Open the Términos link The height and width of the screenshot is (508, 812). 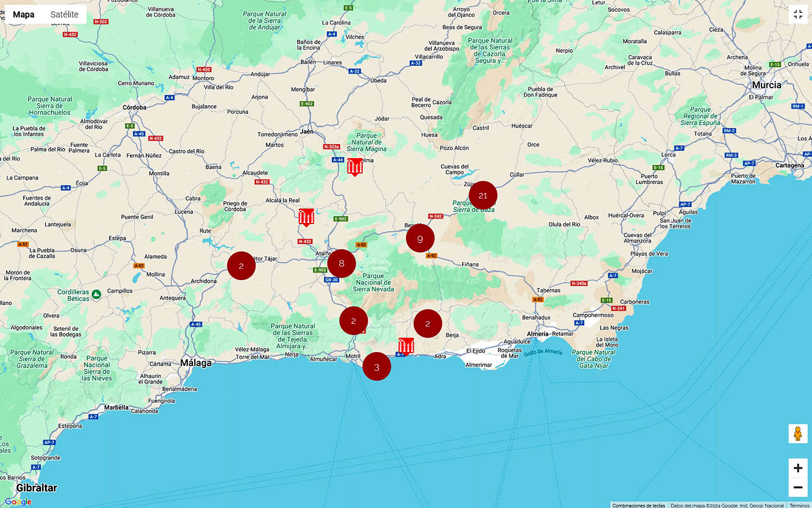799,505
